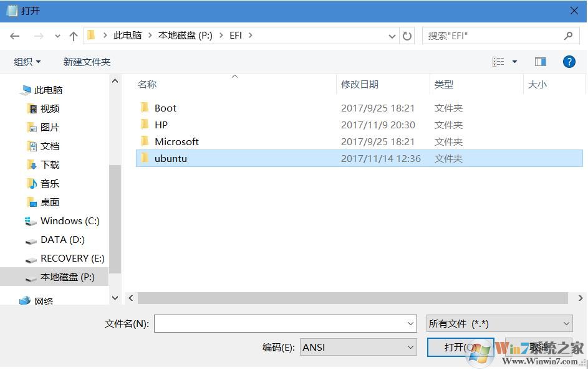The height and width of the screenshot is (370, 588).
Task: Close the 打开 dialog
Action: [x=574, y=11]
